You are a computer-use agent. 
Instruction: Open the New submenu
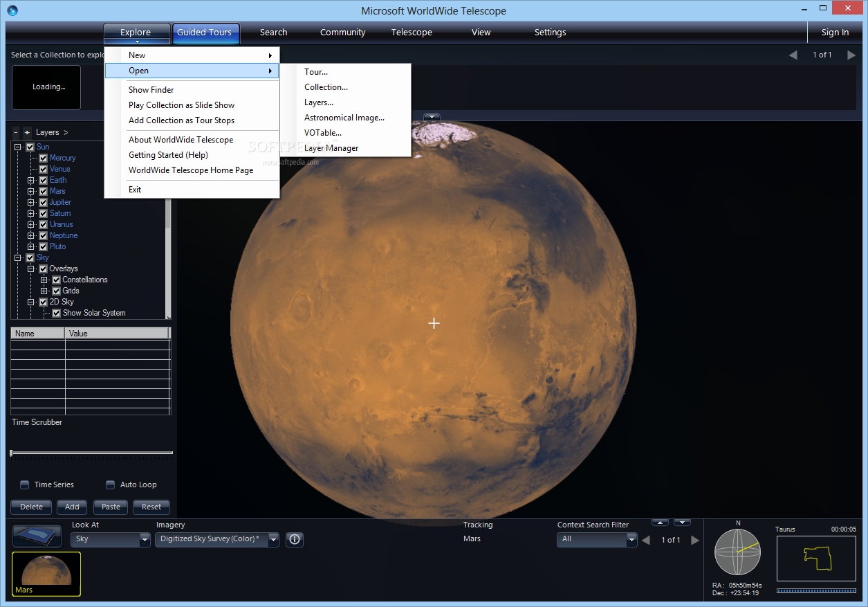(192, 55)
